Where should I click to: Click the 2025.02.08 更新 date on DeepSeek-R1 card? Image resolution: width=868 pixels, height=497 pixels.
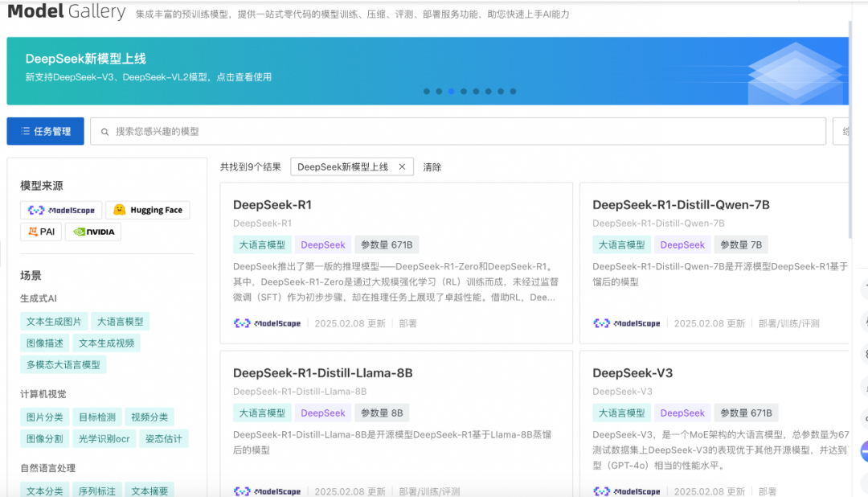(x=350, y=323)
